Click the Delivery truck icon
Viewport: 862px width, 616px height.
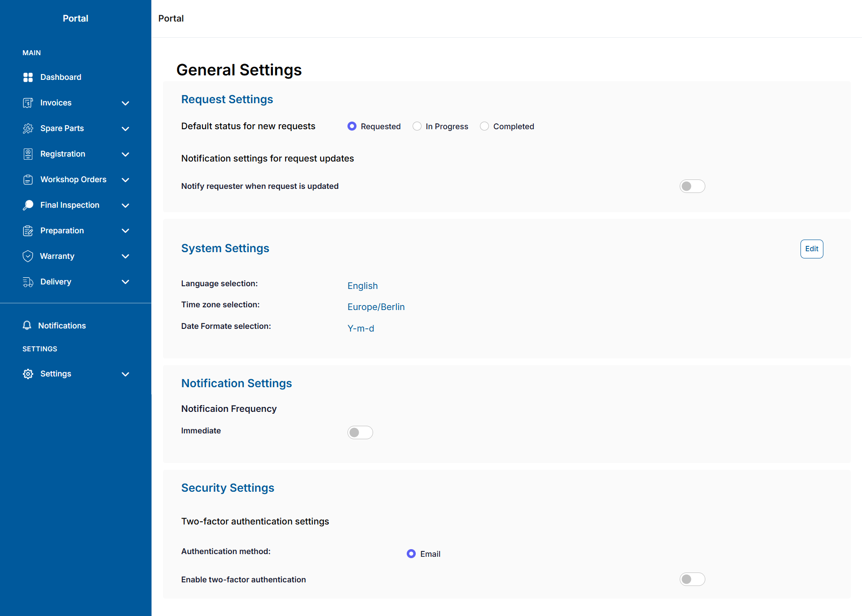click(x=28, y=282)
